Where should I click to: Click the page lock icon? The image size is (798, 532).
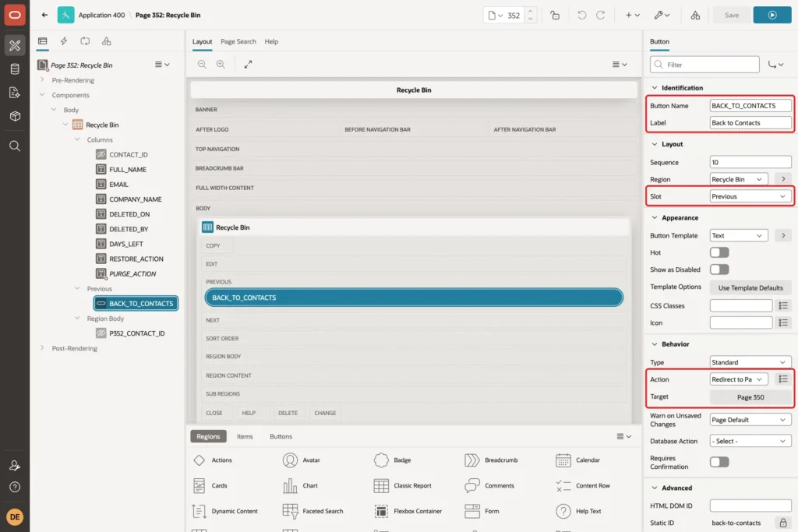555,16
